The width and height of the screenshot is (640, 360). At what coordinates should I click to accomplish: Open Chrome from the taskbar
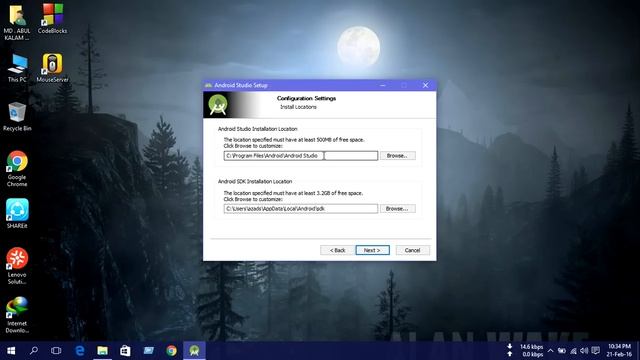(171, 351)
